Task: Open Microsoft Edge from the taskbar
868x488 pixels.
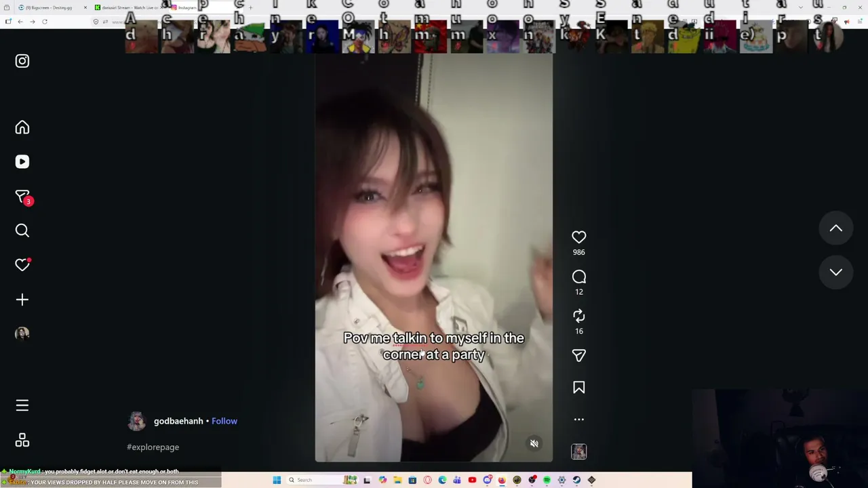Action: 442,480
